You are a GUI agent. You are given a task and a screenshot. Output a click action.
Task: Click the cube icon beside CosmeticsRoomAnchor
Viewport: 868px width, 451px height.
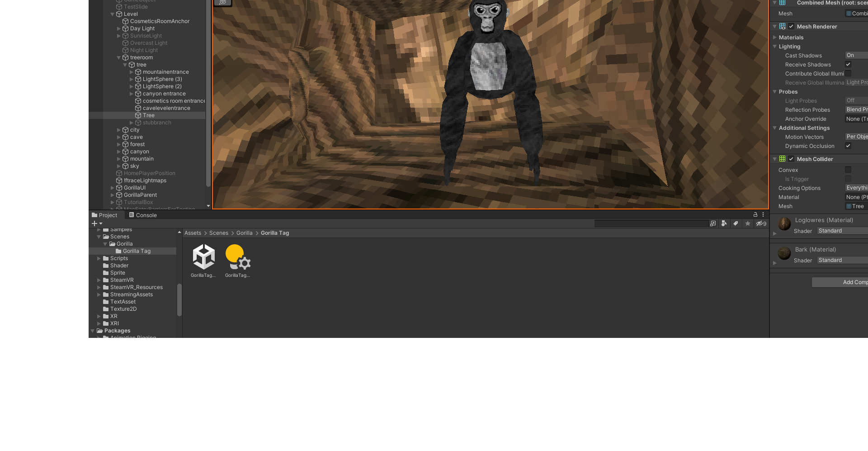click(126, 21)
